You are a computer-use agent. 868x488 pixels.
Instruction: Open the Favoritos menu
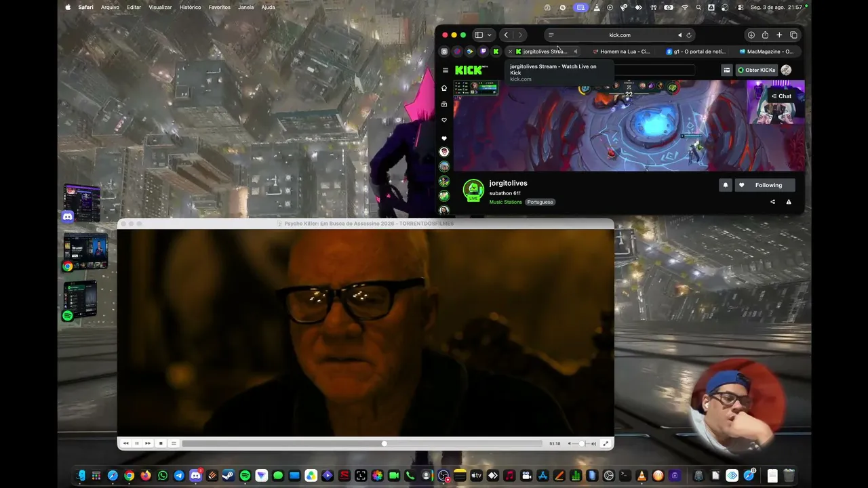[x=220, y=7]
